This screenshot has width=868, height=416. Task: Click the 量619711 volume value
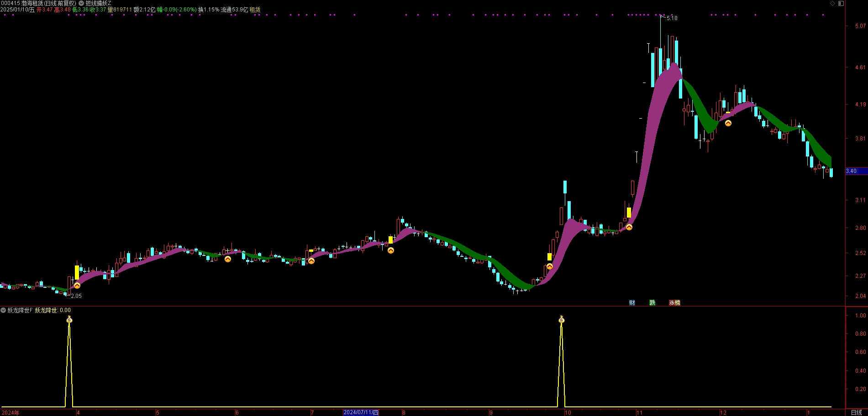pos(120,10)
